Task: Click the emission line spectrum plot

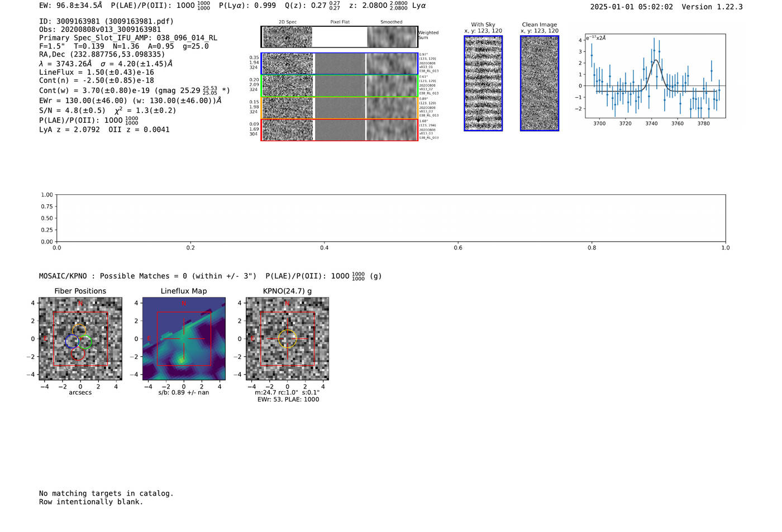Action: 655,76
